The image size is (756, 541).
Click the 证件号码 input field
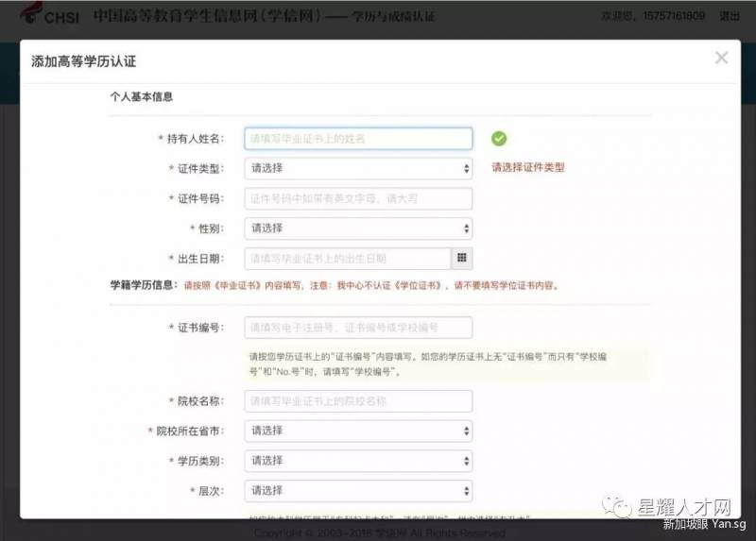pos(357,198)
